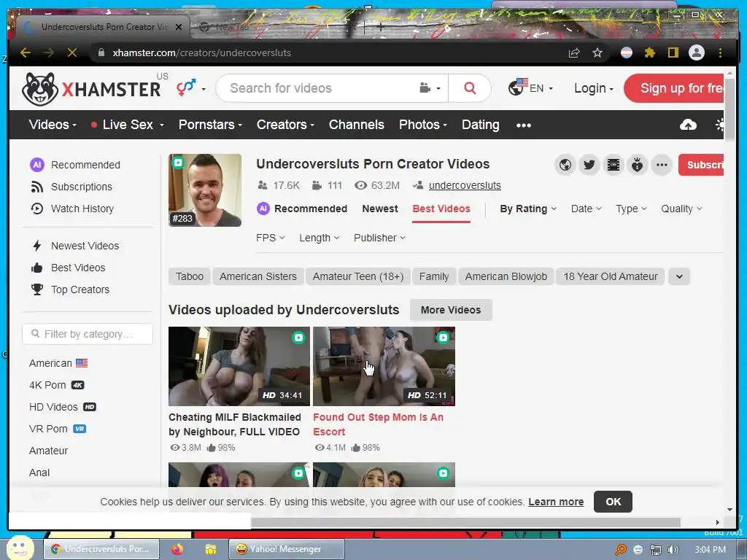Click the volume speaker icon in system tray
The height and width of the screenshot is (560, 747).
[673, 550]
